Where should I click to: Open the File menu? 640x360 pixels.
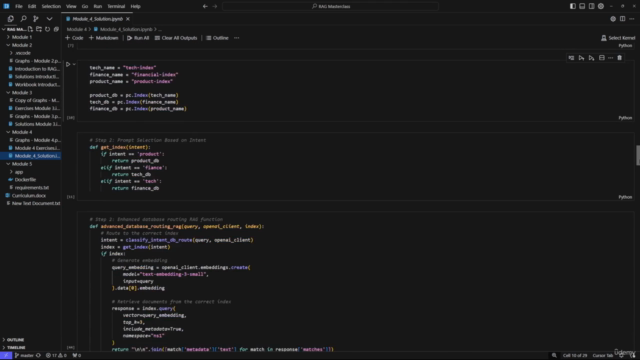pyautogui.click(x=19, y=7)
